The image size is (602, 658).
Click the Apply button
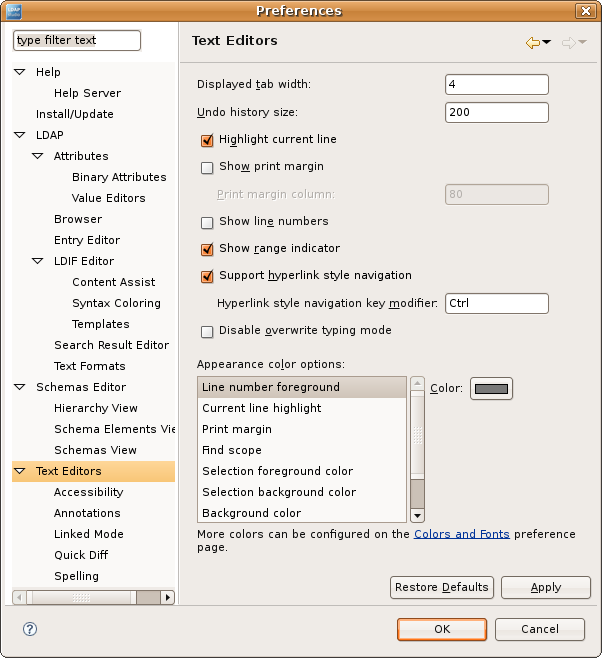[x=545, y=587]
